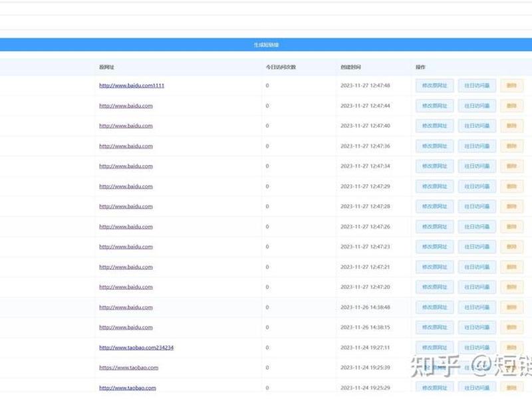
Task: Select visit count 0 in baidu.com1111 row
Action: point(267,86)
